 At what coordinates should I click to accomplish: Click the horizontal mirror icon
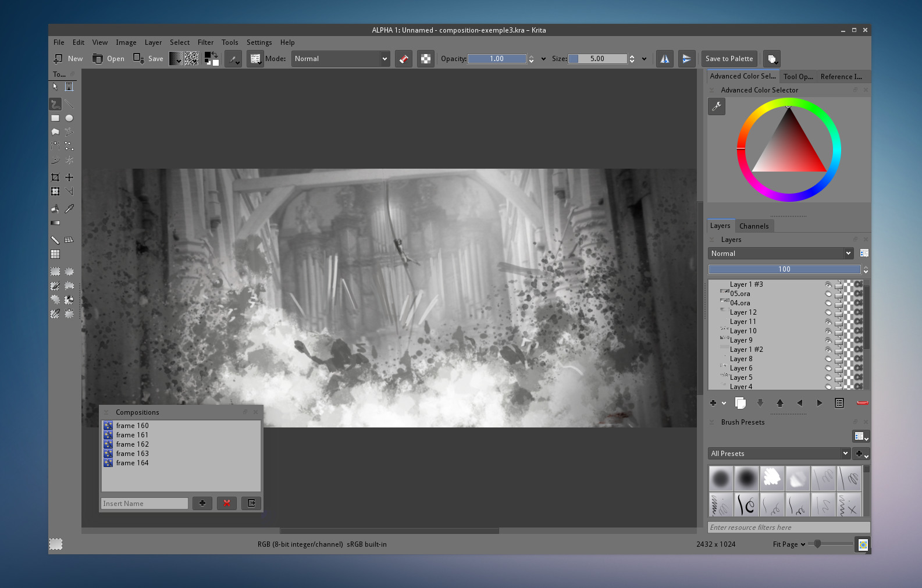[664, 59]
